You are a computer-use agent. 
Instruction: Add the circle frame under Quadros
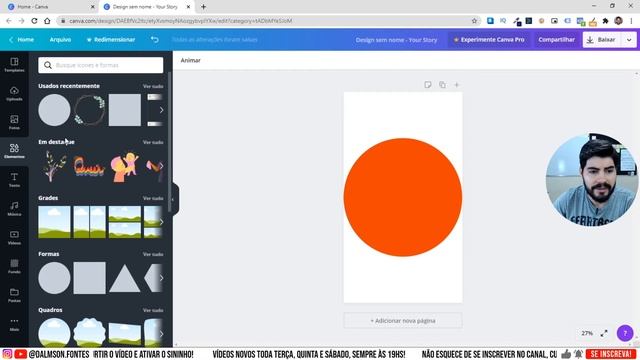tap(54, 332)
